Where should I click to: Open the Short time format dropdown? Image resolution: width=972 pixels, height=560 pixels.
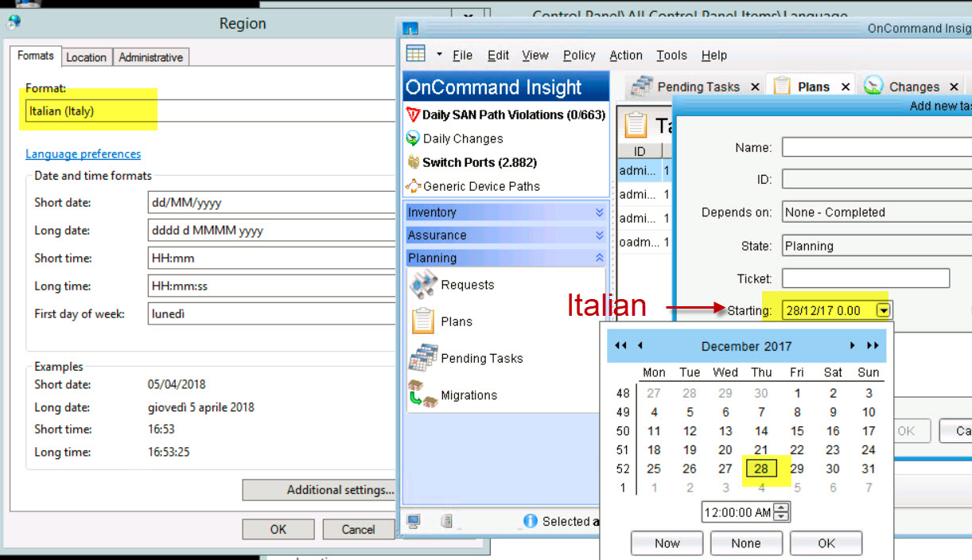coord(272,259)
